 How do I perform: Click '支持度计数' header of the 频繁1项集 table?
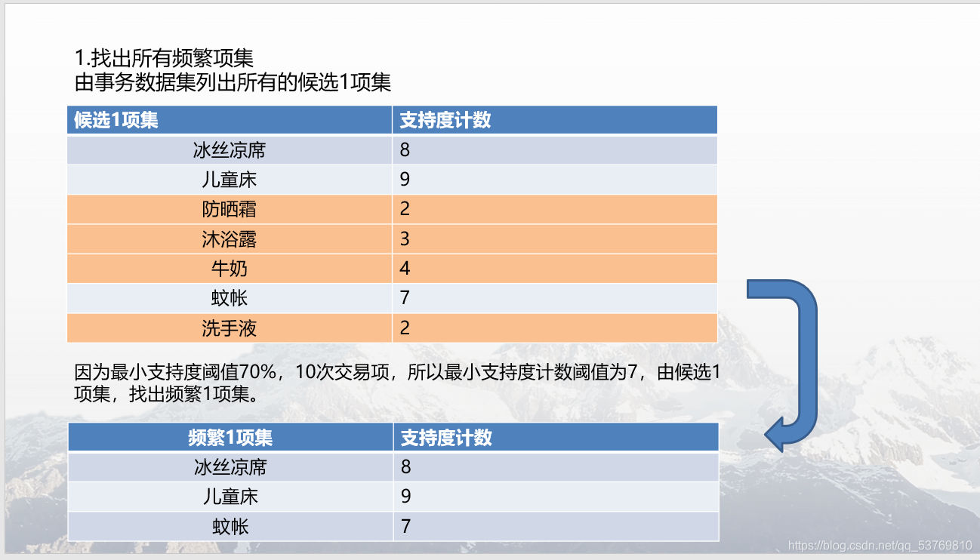coord(556,437)
